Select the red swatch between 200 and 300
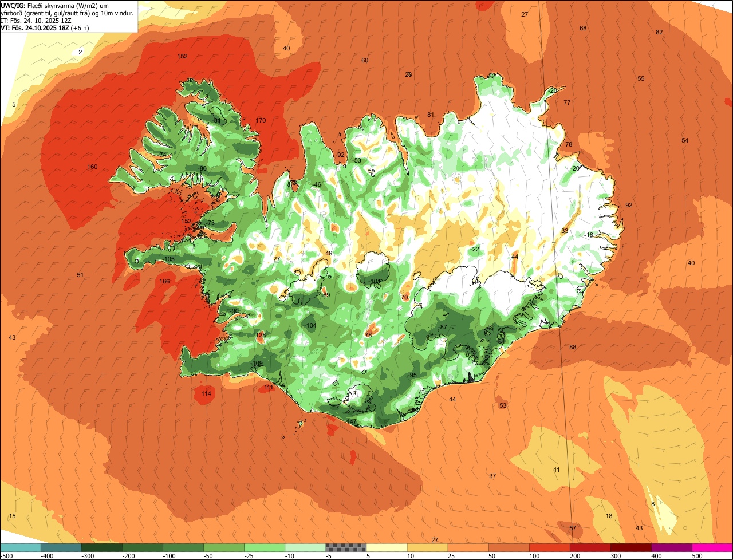 pos(589,547)
